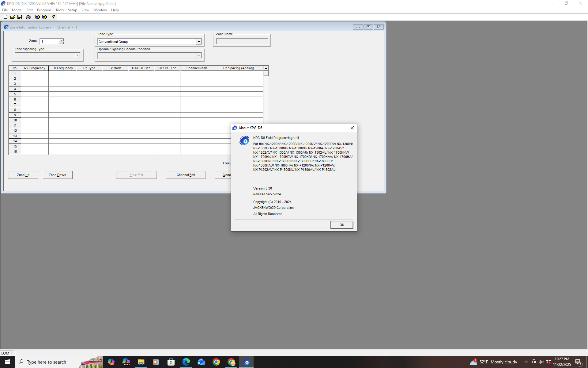Click the Help question mark icon
The image size is (588, 368).
click(53, 17)
